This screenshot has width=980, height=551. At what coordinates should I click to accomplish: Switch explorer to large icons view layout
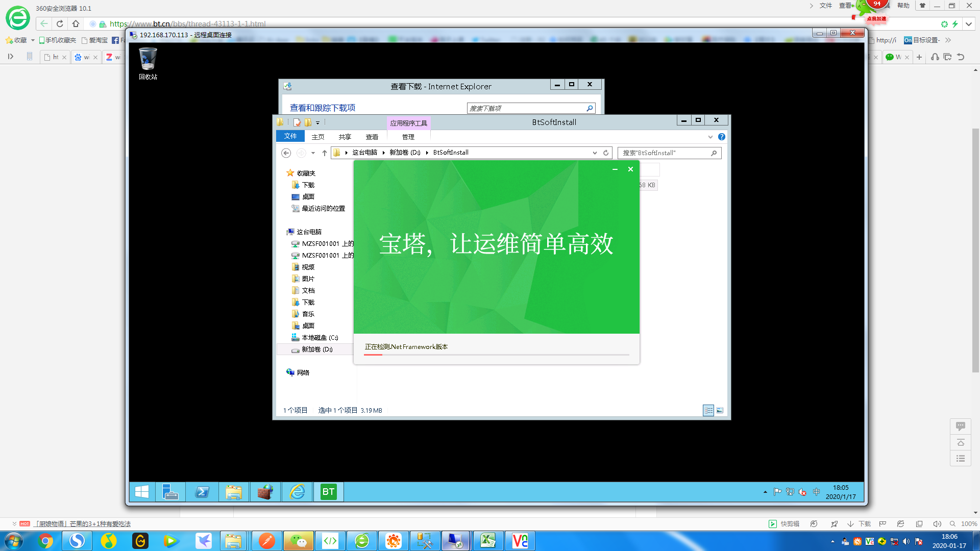pyautogui.click(x=720, y=410)
